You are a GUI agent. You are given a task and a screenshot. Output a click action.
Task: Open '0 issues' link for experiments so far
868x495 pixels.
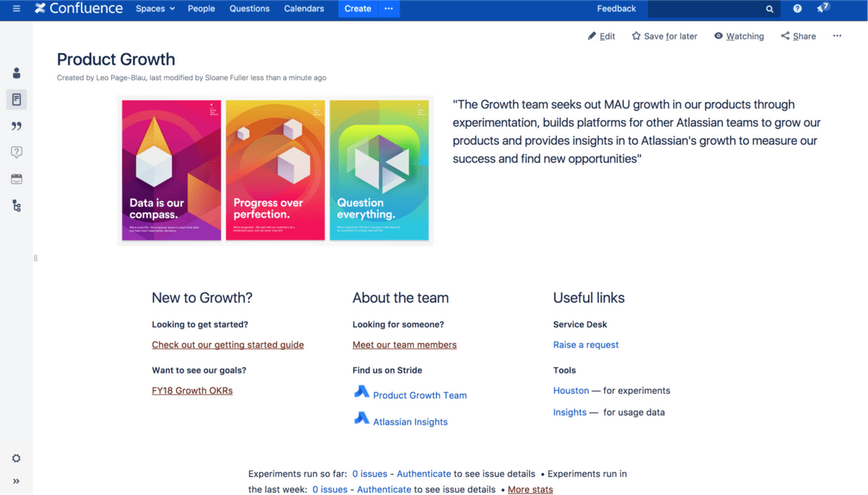tap(370, 474)
